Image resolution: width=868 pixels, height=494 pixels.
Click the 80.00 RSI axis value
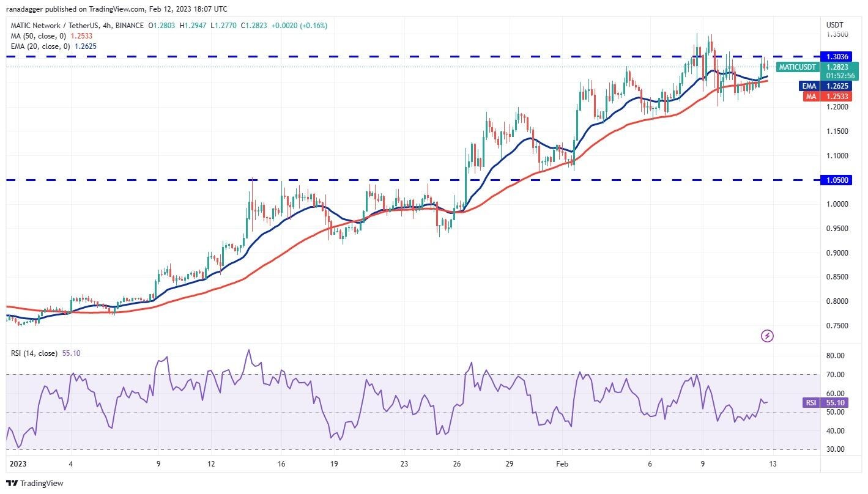(837, 356)
